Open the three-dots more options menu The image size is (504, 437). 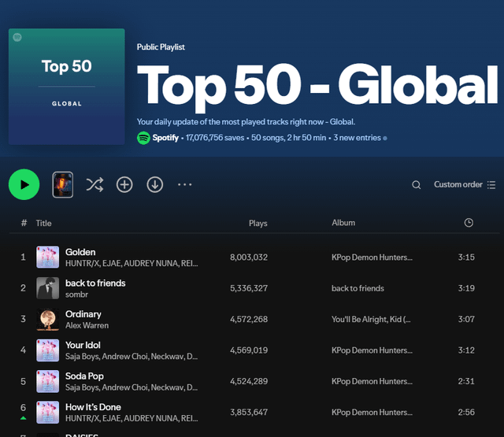tap(185, 184)
